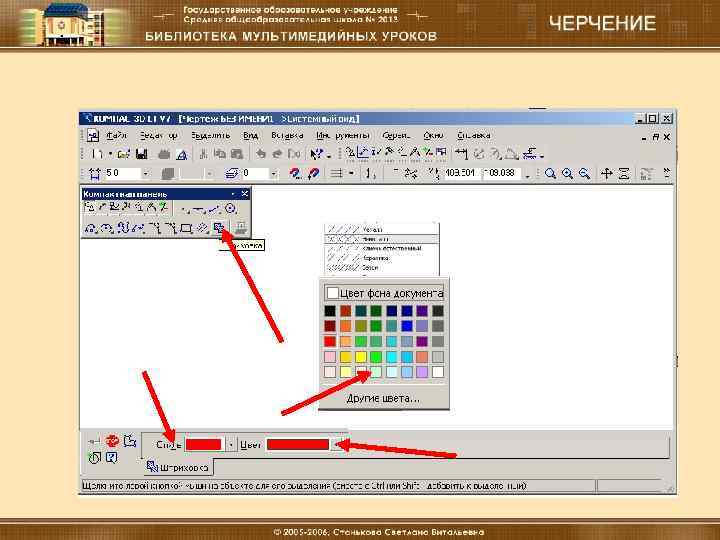
Task: Click the X coordinate field showing 403.504
Action: [x=461, y=174]
